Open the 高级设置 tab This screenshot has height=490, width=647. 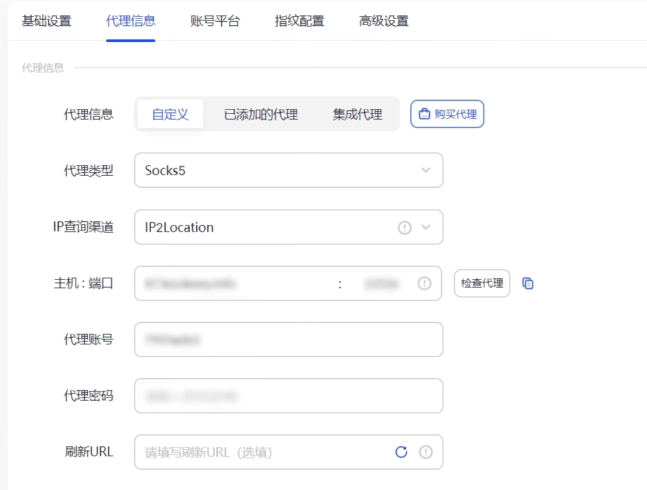[x=384, y=21]
